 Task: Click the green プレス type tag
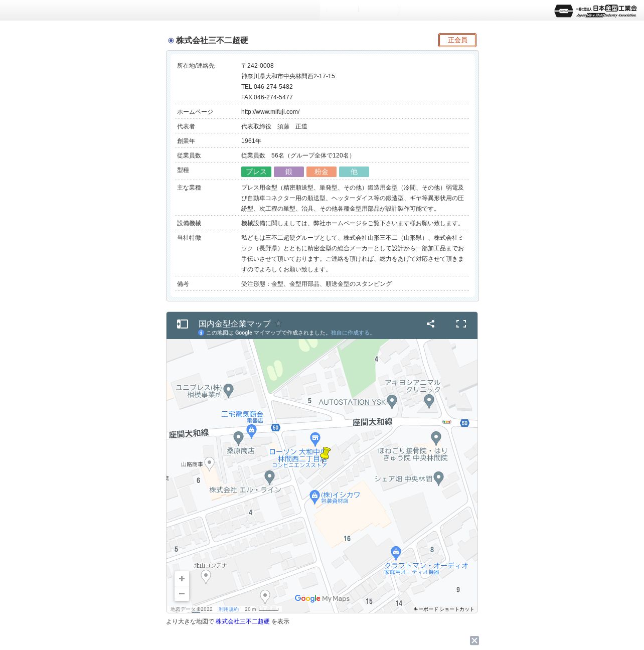pos(256,172)
